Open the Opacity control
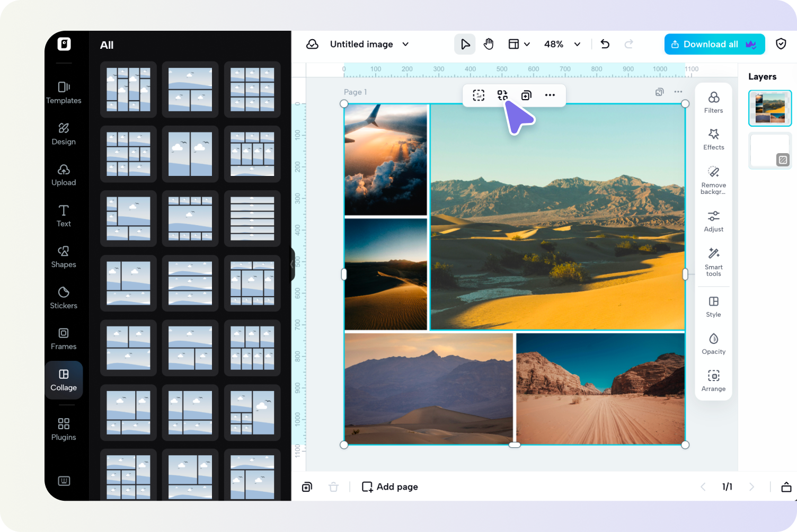The width and height of the screenshot is (797, 532). coord(713,344)
